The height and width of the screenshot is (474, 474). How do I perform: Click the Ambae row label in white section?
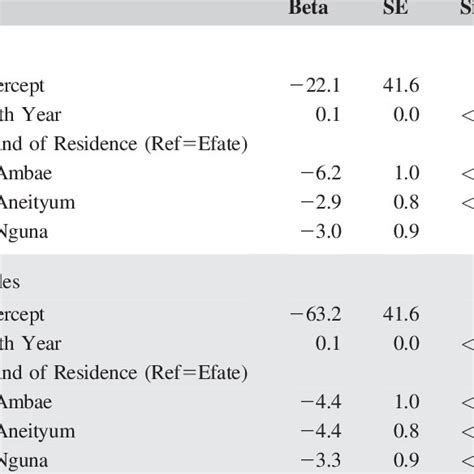click(26, 173)
